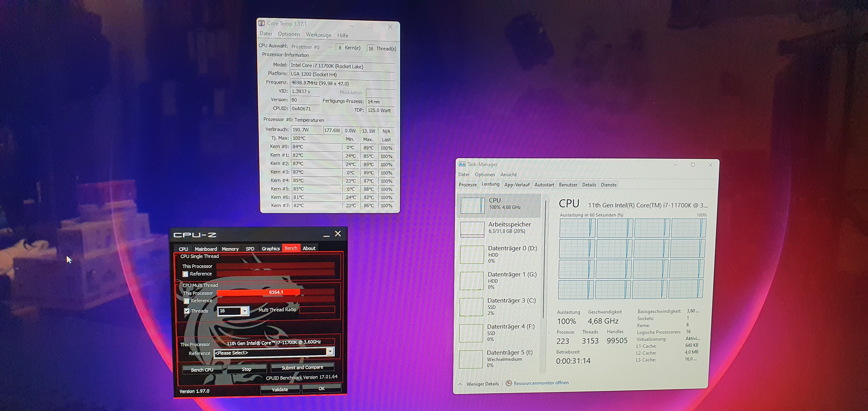868x411 pixels.
Task: Switch to App-Verlauf tab
Action: (x=517, y=185)
